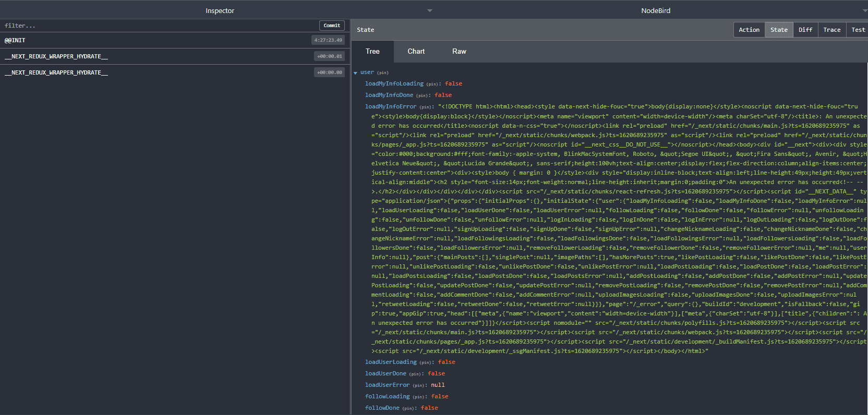Click the NodeBird title text
The height and width of the screenshot is (415, 868).
click(656, 10)
